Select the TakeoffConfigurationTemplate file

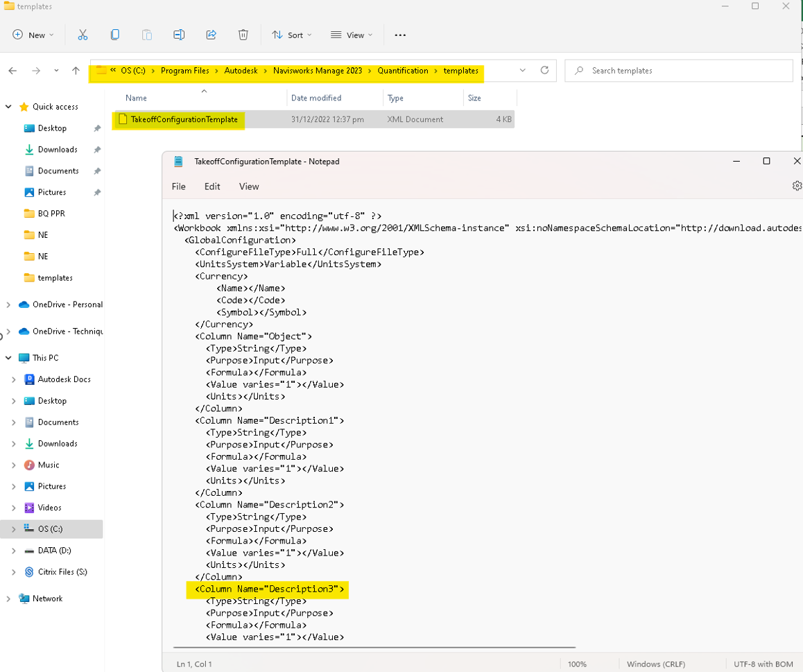click(x=184, y=119)
